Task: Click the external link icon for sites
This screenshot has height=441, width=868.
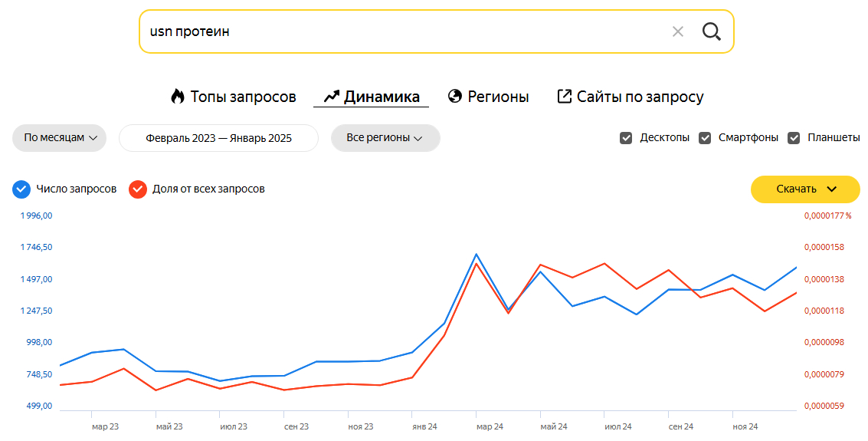Action: point(565,97)
